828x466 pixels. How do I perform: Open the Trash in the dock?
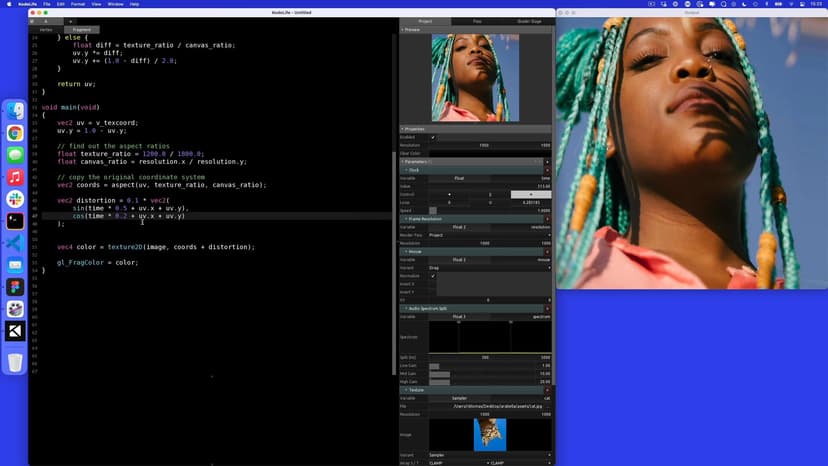tap(15, 362)
